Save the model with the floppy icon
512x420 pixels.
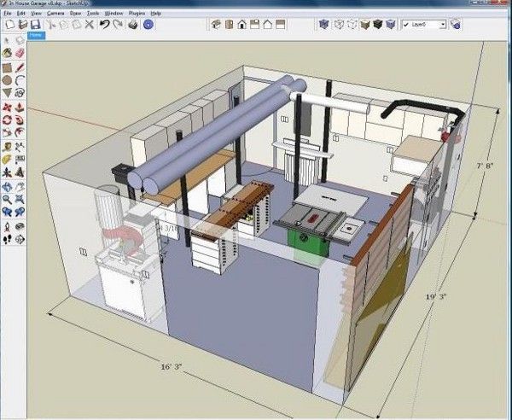pos(35,25)
